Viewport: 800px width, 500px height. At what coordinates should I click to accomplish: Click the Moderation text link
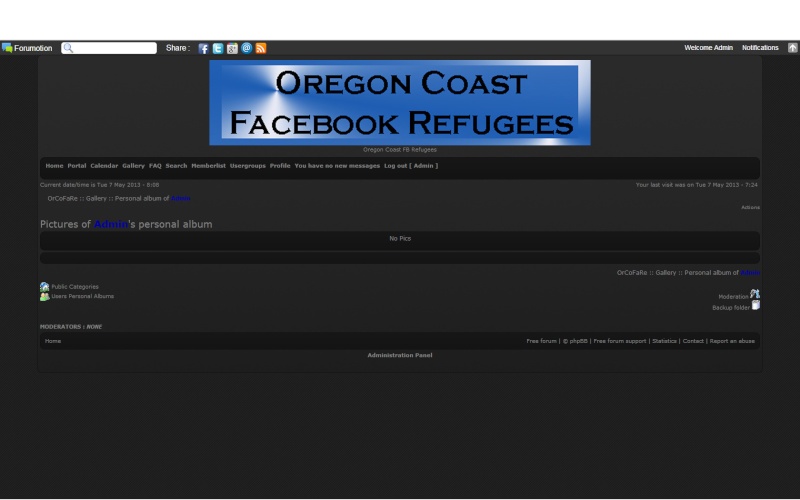click(x=733, y=297)
